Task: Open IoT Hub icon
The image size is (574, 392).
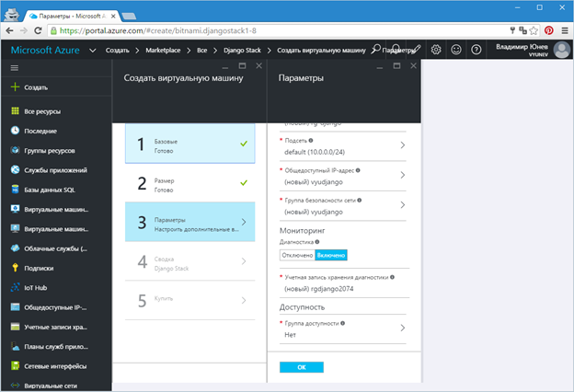Action: [15, 287]
